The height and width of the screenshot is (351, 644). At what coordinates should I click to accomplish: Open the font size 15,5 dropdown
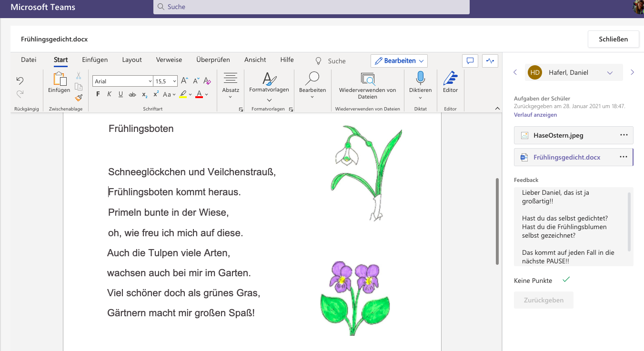pyautogui.click(x=166, y=81)
